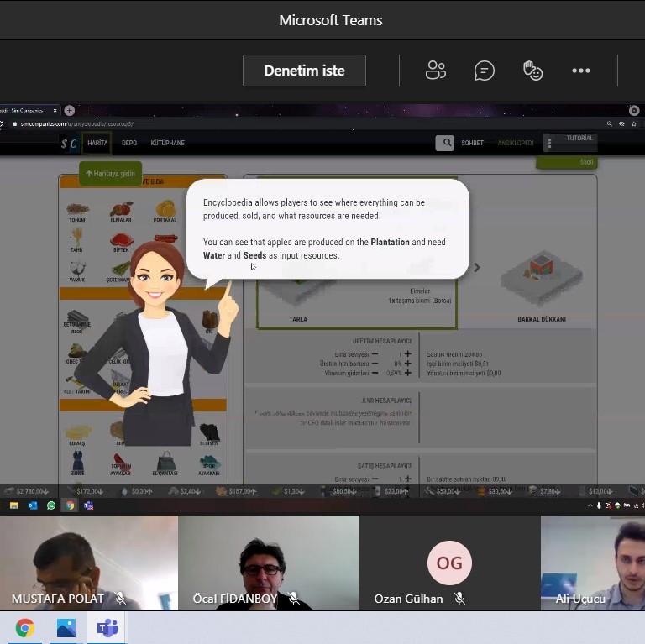Click the TUTORİAL label
Screen dimensions: 645x644
(579, 139)
